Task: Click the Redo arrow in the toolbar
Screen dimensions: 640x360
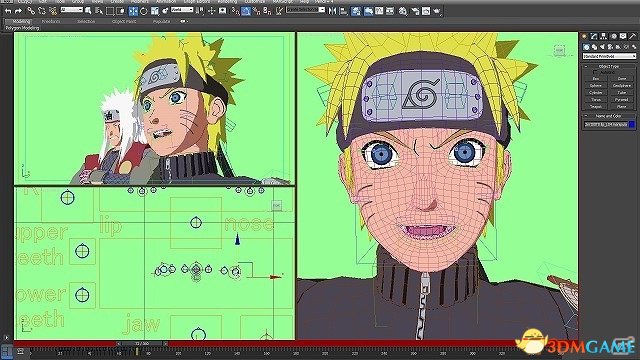Action: [x=18, y=11]
